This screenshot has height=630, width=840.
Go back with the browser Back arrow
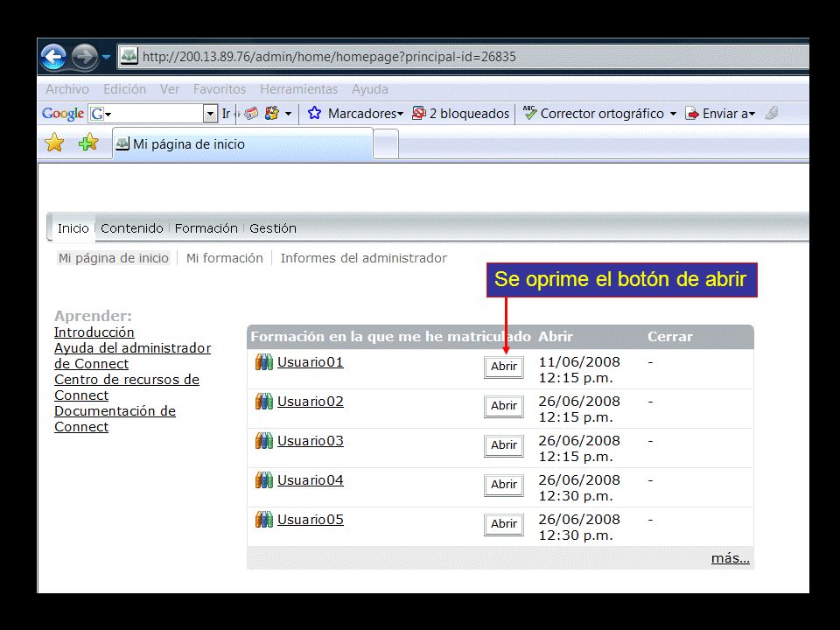(53, 56)
